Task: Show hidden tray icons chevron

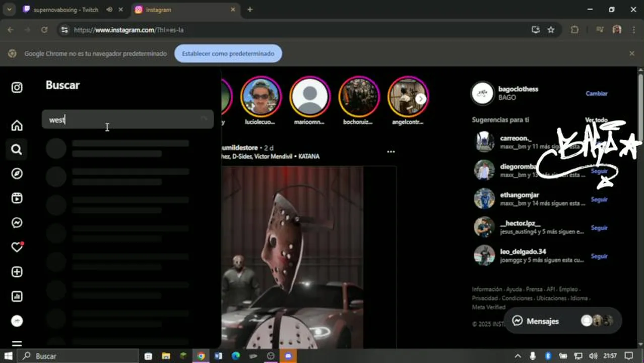Action: (x=518, y=356)
